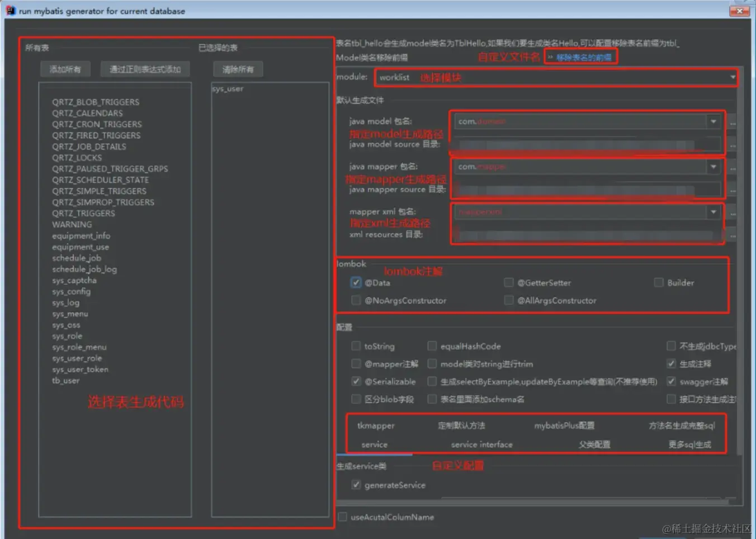Enable the toString checkbox

point(356,346)
